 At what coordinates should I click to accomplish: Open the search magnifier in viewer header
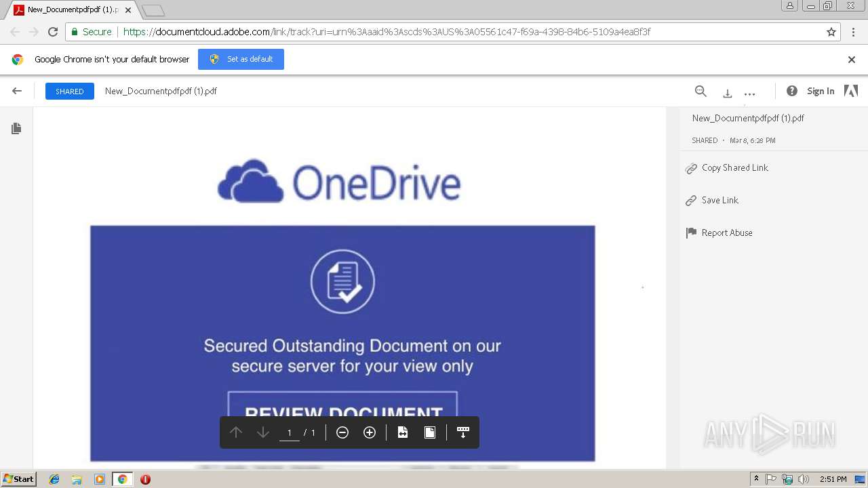701,91
